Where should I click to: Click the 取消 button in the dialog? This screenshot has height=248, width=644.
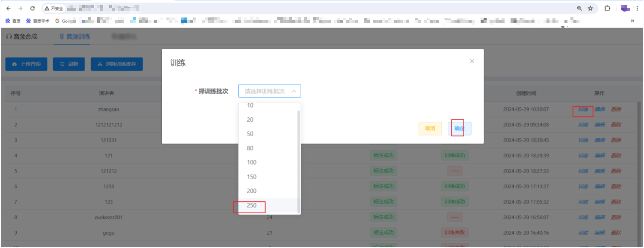(x=430, y=128)
